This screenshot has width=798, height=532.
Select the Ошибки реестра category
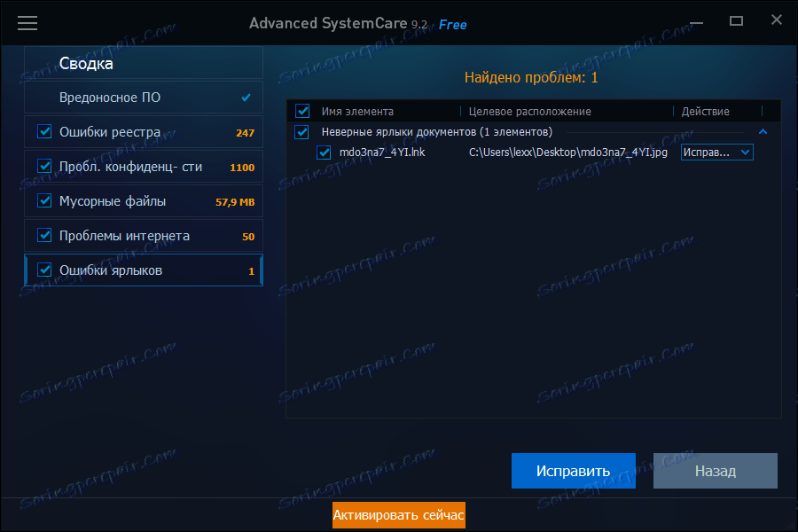point(144,132)
